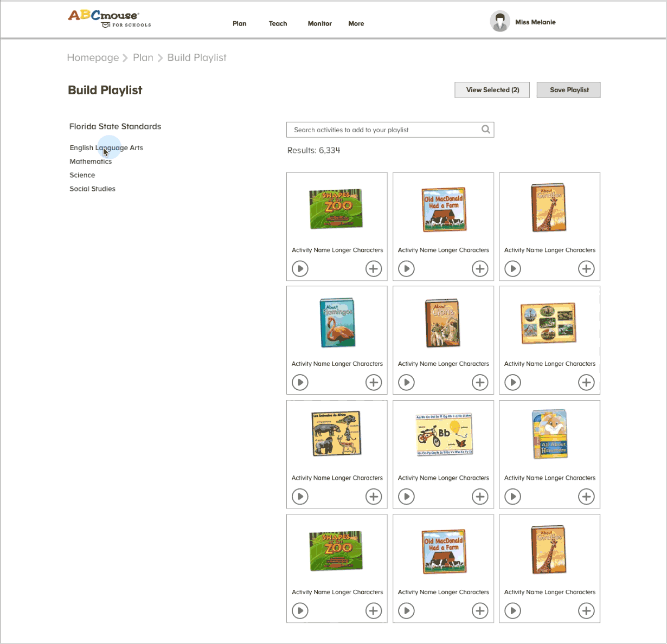Open View Selected (2) list
667x644 pixels.
[x=493, y=90]
